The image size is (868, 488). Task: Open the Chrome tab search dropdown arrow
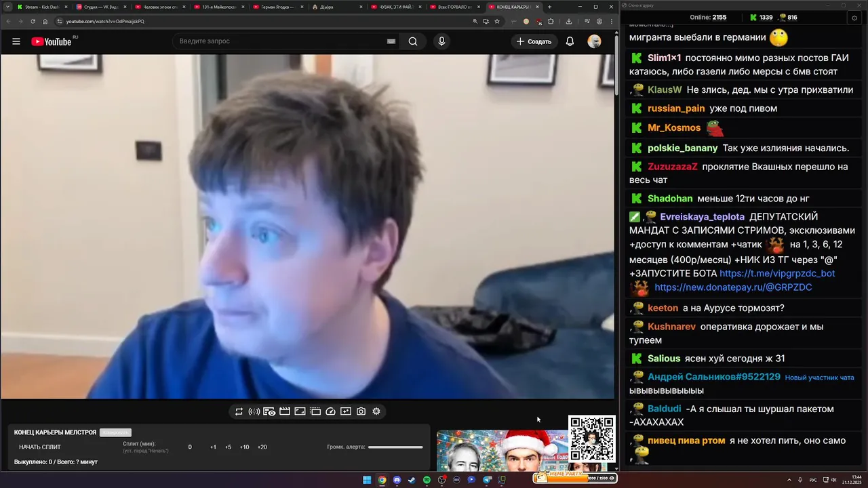click(7, 7)
